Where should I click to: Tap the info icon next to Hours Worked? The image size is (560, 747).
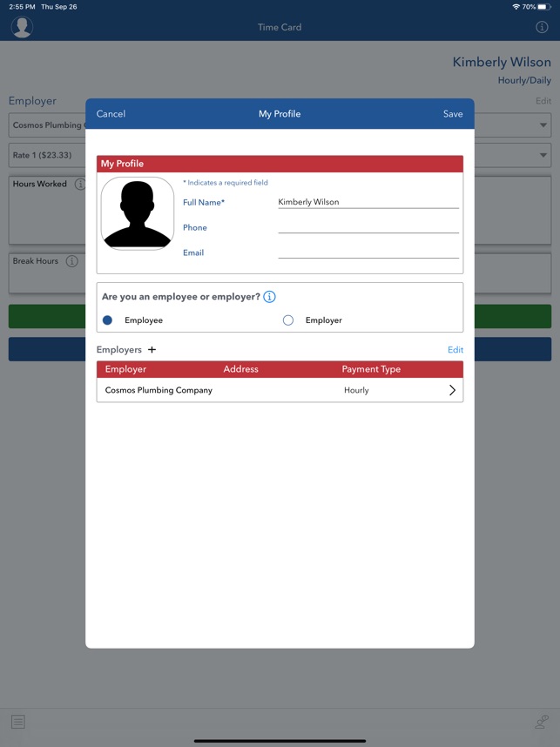click(80, 184)
